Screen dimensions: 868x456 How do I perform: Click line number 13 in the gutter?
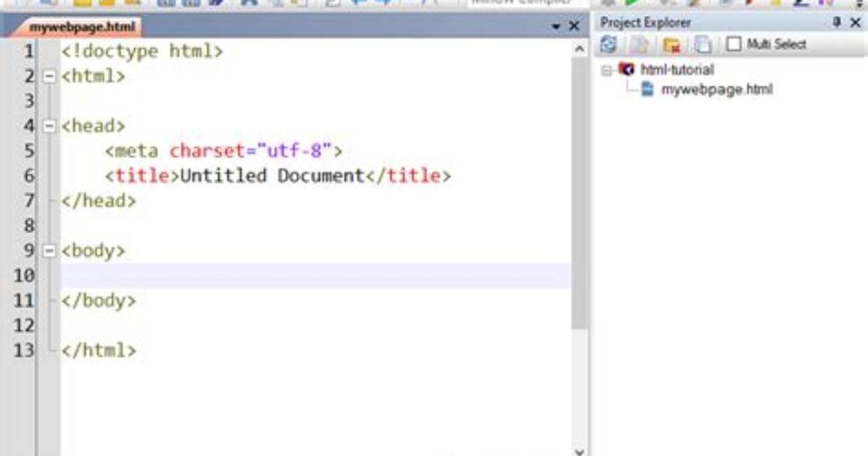point(24,351)
